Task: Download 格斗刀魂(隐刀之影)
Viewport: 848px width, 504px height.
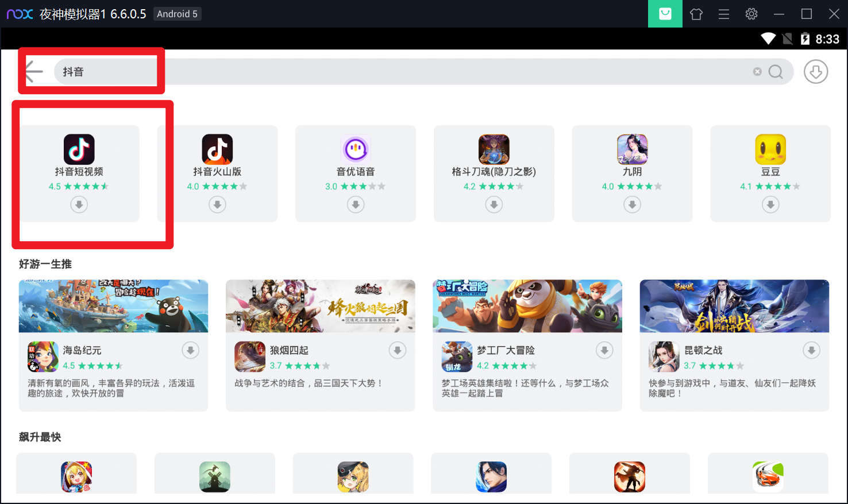Action: [x=494, y=204]
